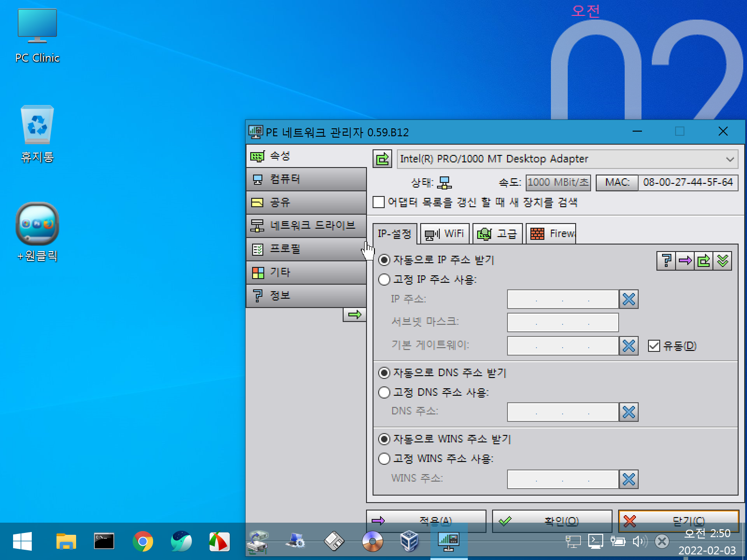Click the DNS 주소 input field

[563, 412]
